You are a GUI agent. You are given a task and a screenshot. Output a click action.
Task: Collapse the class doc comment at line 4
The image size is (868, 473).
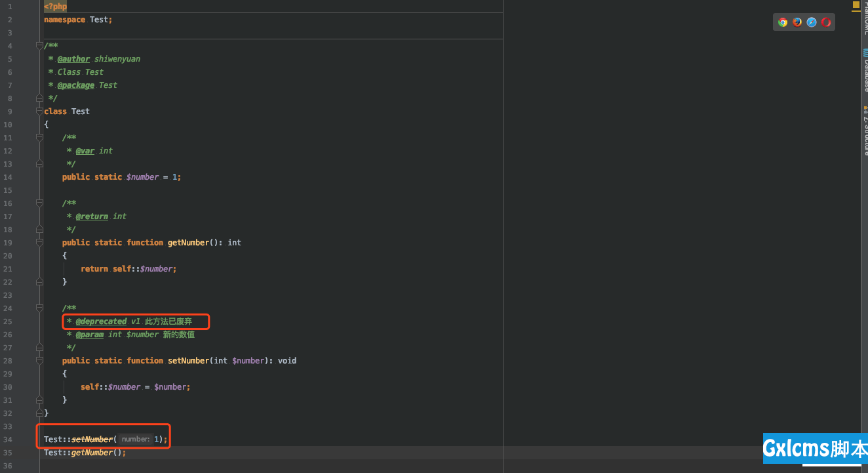coord(39,46)
